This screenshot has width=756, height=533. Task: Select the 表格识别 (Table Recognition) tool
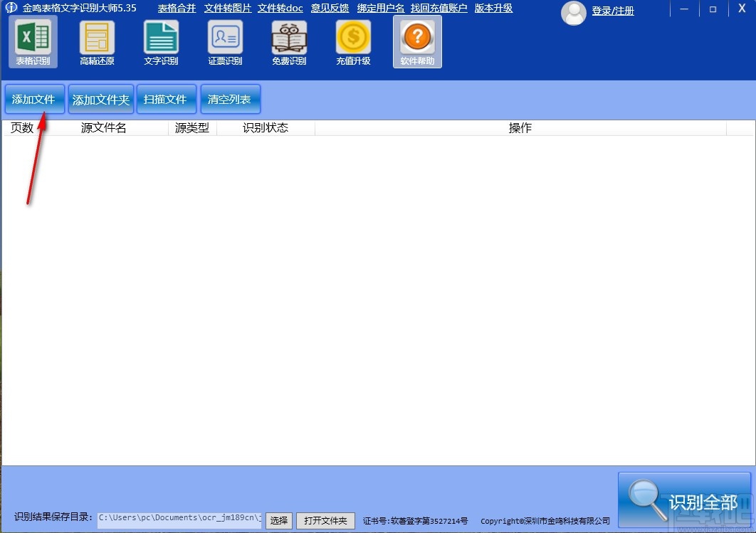(x=33, y=42)
